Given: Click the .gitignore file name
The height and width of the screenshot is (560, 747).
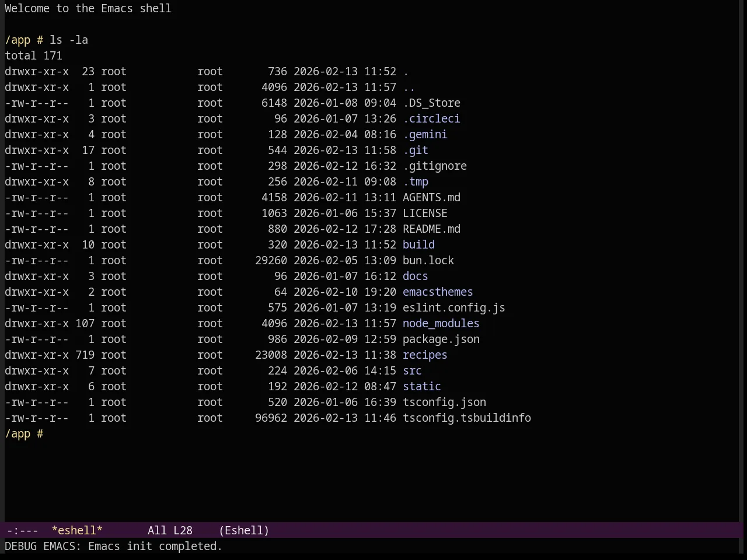Looking at the screenshot, I should [x=435, y=166].
